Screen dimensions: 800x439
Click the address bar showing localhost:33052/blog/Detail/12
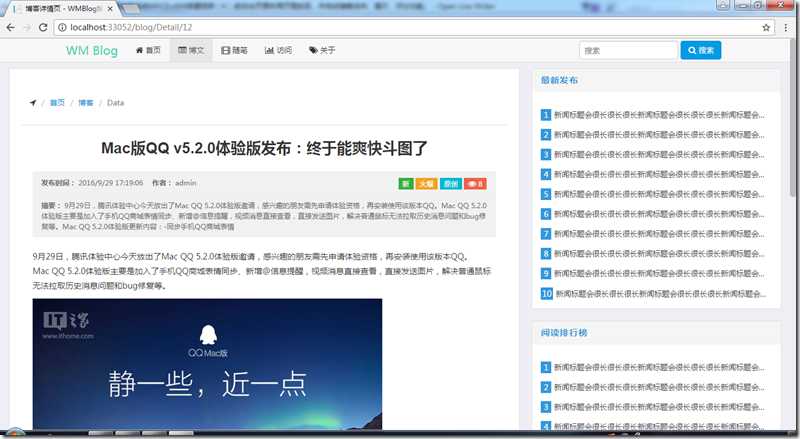click(x=414, y=28)
